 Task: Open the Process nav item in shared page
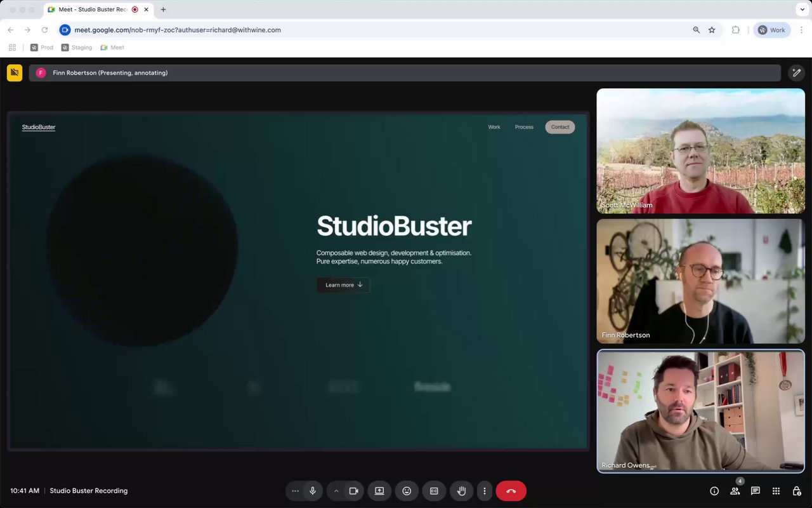pyautogui.click(x=524, y=127)
